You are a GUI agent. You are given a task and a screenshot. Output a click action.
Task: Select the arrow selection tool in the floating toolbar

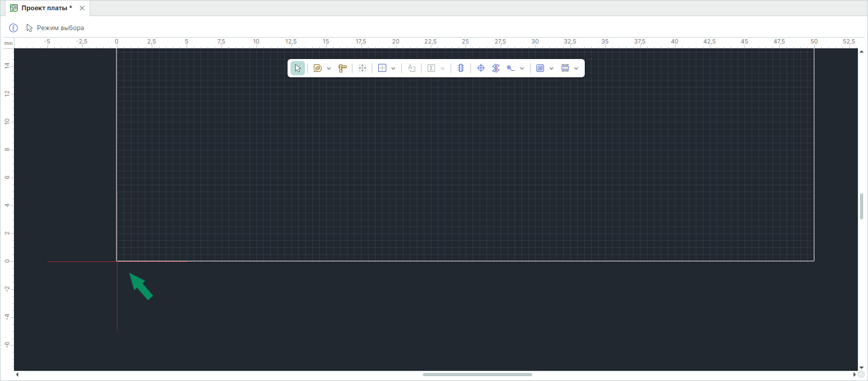298,68
